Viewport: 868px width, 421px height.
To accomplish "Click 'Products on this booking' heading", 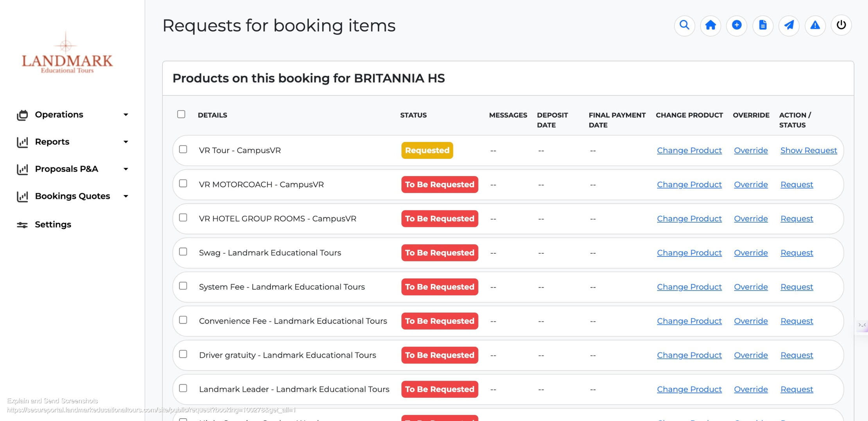I will (308, 78).
